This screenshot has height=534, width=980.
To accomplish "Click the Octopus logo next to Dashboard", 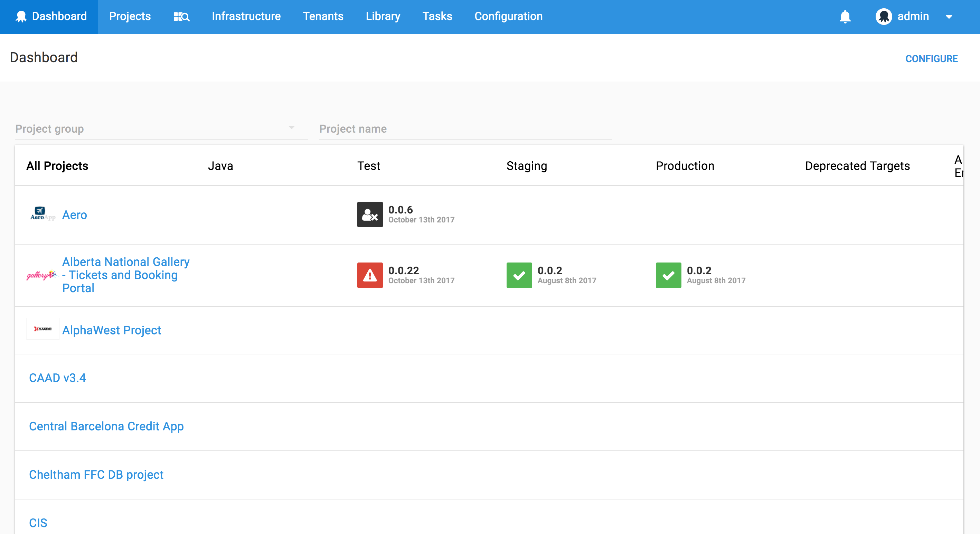I will [x=21, y=16].
